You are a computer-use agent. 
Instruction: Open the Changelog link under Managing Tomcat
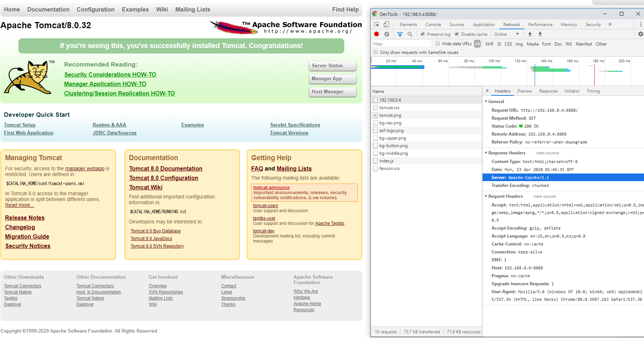coord(20,227)
